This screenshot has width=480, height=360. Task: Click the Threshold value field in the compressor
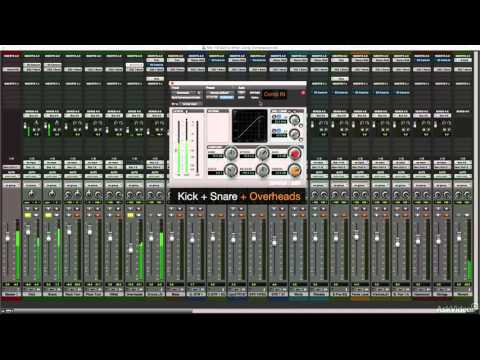point(280,173)
